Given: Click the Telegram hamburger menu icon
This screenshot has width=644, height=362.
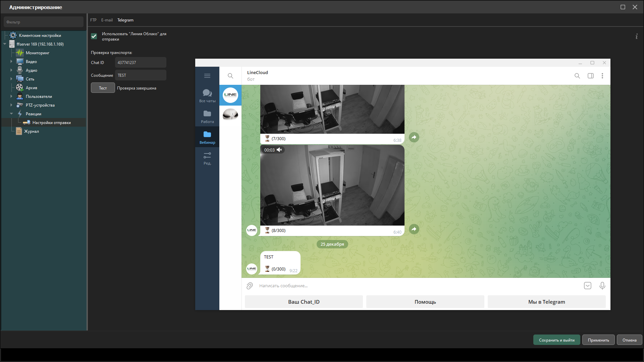Looking at the screenshot, I should 207,76.
